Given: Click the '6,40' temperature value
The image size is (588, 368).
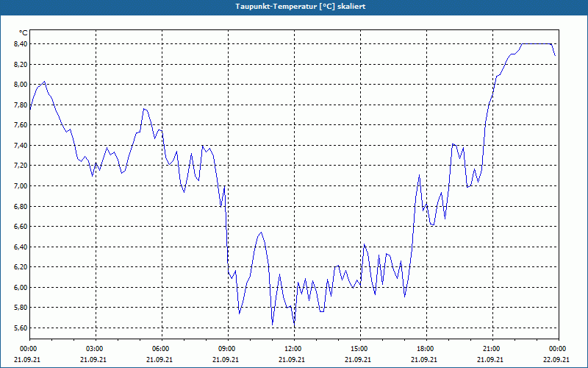Looking at the screenshot, I should click(21, 247).
